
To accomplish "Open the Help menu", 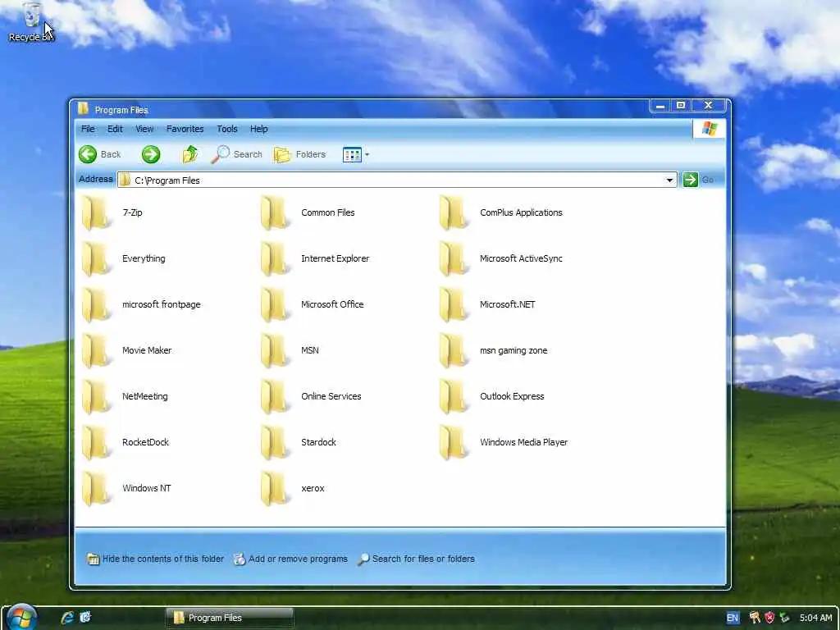I will click(258, 129).
